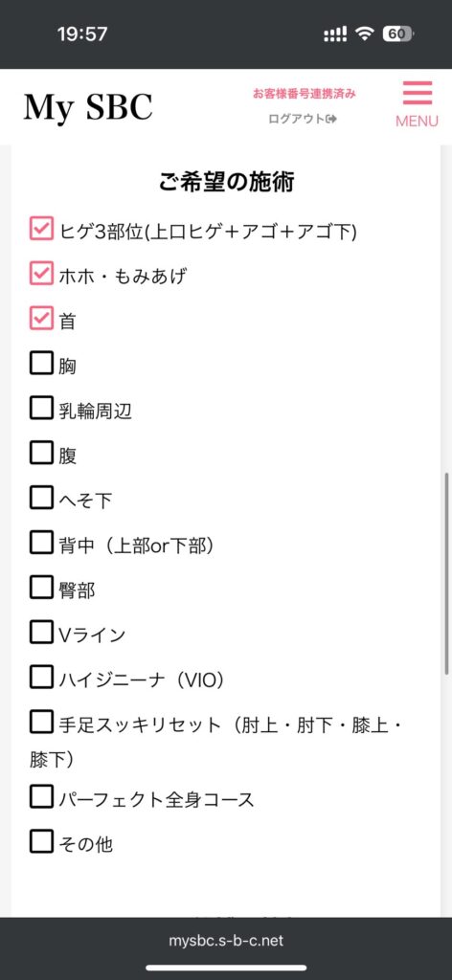Check the 胸 checkbox

pos(41,363)
